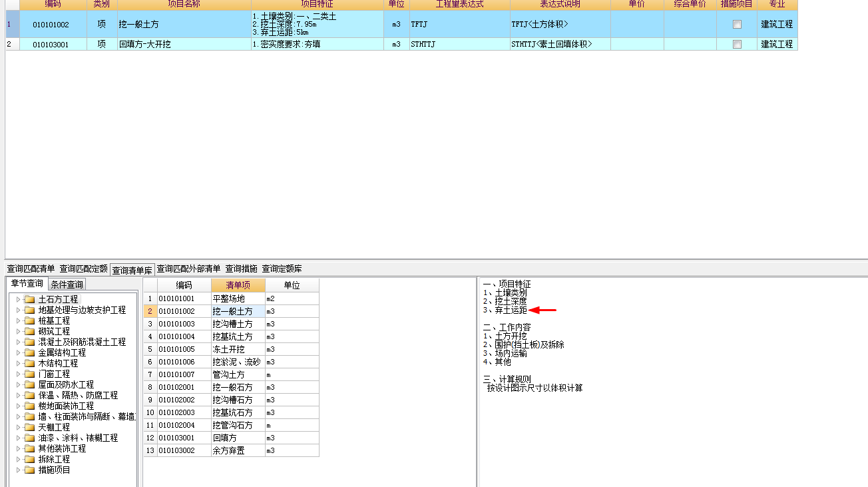Switch to the 查询措施 tab

241,268
